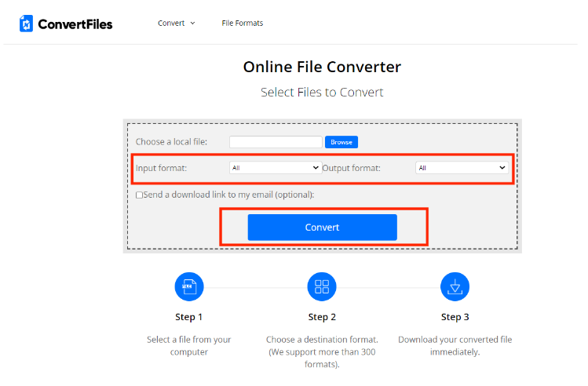Click the Browse button

[x=341, y=142]
